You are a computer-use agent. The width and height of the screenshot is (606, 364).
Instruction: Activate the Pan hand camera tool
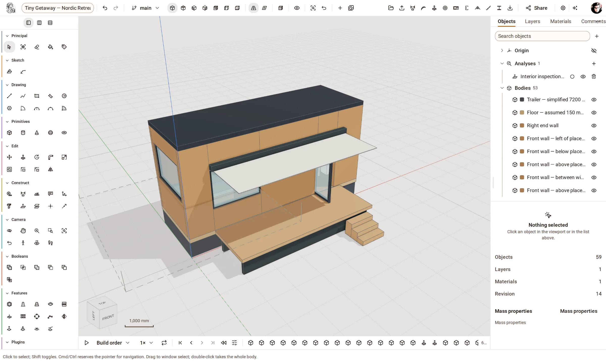(x=23, y=231)
